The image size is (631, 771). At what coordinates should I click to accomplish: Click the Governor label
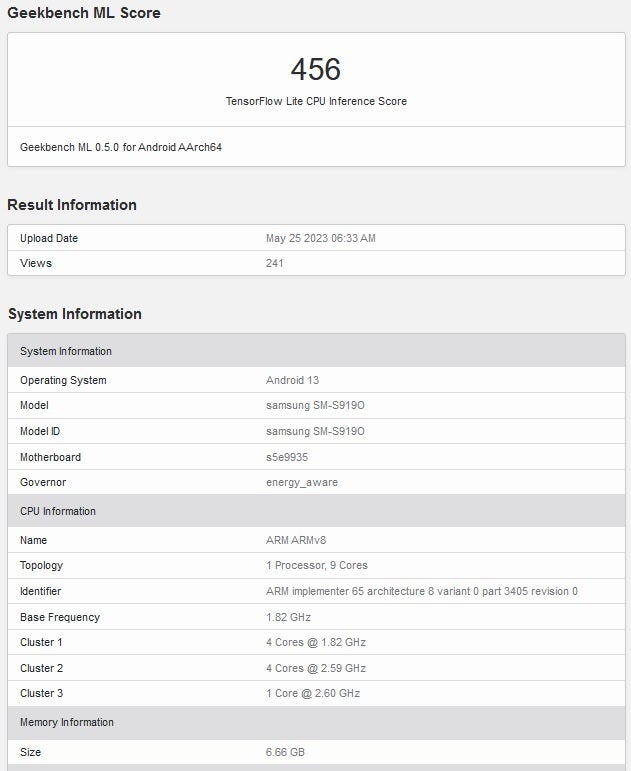coord(43,482)
